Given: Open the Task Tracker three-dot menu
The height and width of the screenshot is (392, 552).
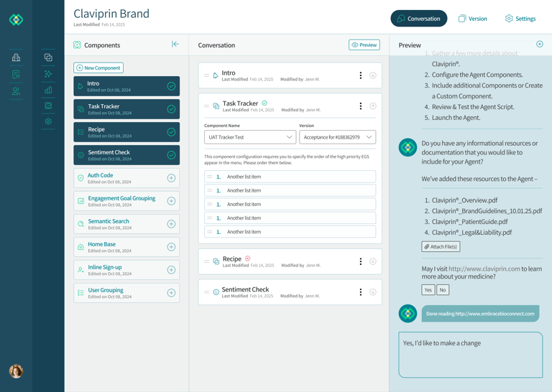Looking at the screenshot, I should tap(361, 106).
